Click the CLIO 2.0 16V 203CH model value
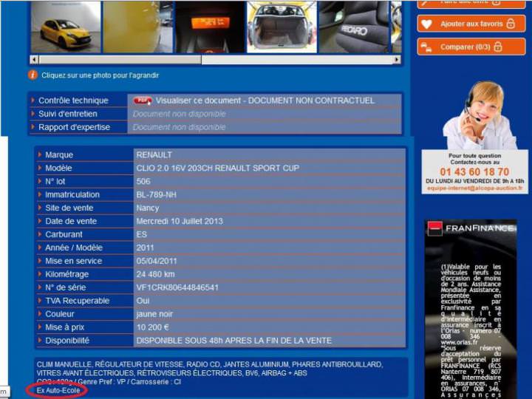Screen dimensions: 532x399 218,168
